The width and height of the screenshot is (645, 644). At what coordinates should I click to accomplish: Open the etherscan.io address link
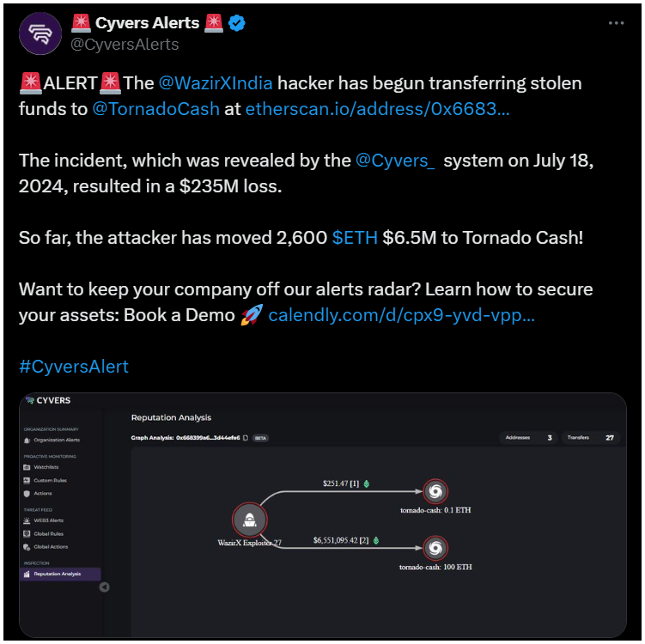coord(377,109)
